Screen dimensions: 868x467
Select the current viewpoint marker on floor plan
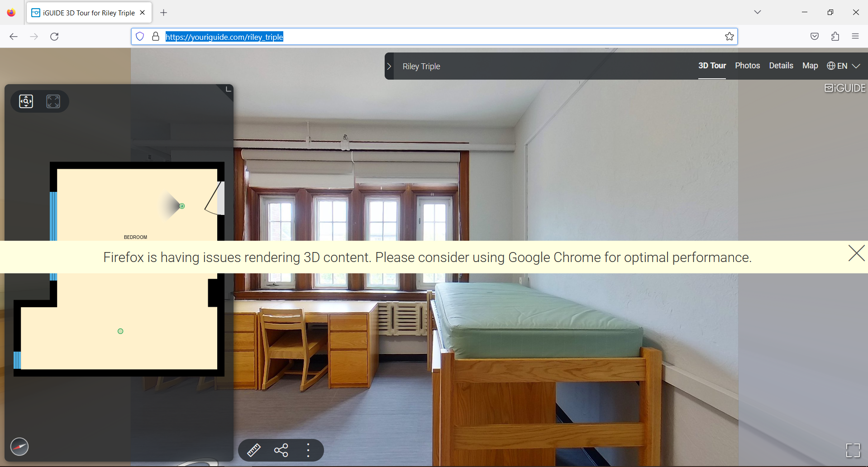[x=182, y=206]
